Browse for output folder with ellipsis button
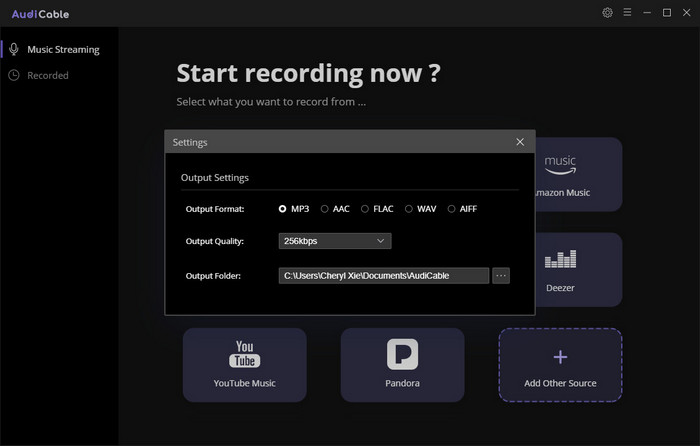Image resolution: width=700 pixels, height=446 pixels. 501,275
